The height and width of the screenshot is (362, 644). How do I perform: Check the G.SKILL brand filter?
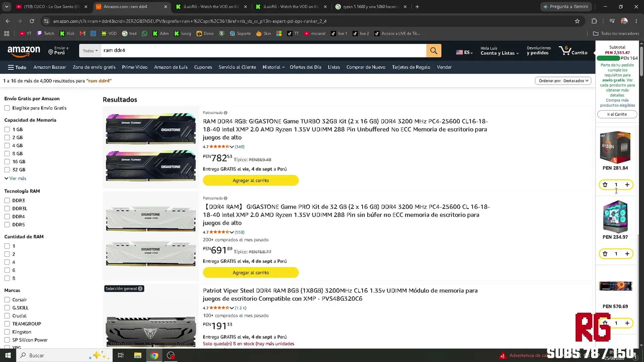pyautogui.click(x=7, y=308)
